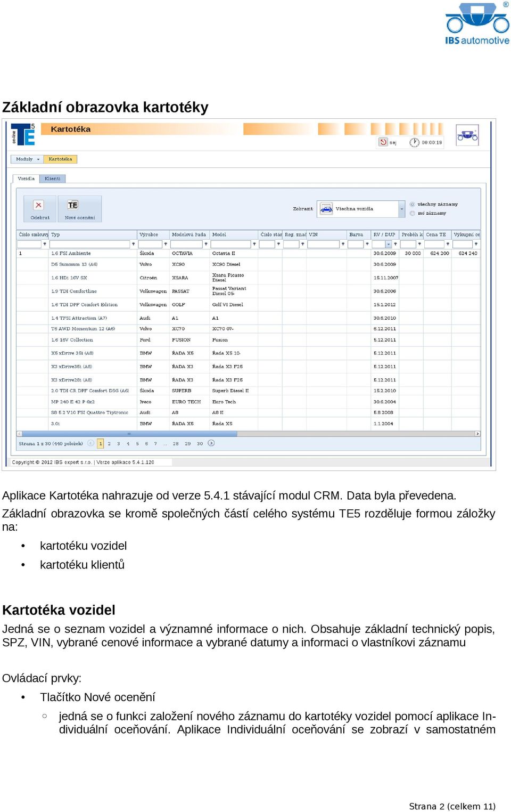The image size is (511, 812).
Task: Click the IBS automotive carriage logo in the Kartotéka header
Action: (x=467, y=135)
